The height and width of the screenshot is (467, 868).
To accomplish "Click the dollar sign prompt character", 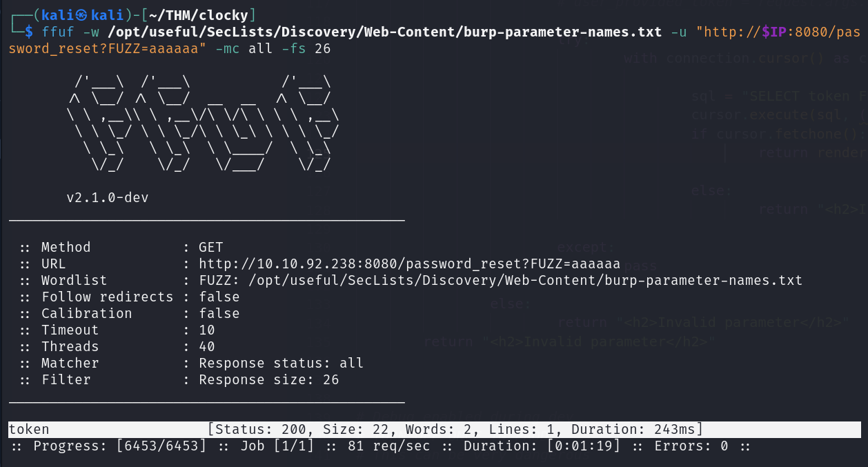I will click(x=28, y=32).
